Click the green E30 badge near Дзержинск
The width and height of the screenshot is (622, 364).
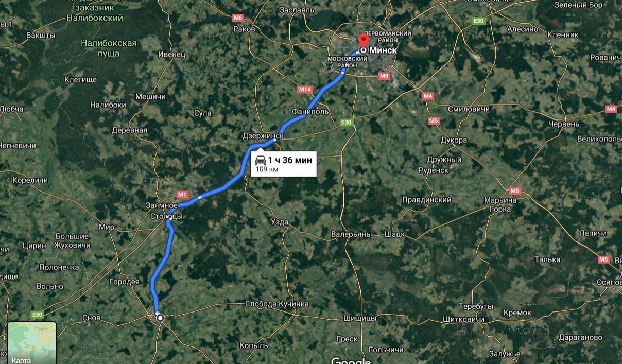(x=346, y=123)
